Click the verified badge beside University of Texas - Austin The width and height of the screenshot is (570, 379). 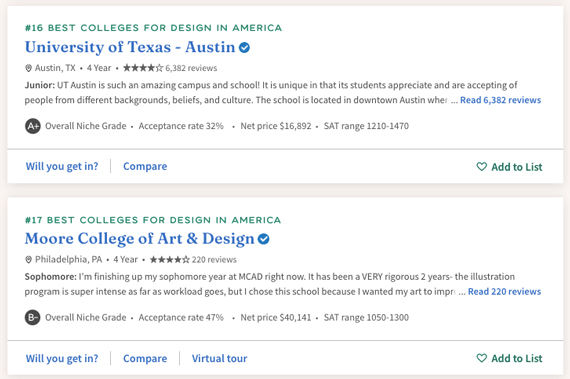[244, 48]
